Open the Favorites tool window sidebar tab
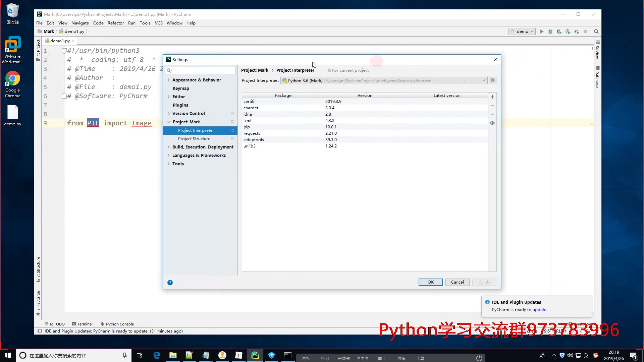644x362 pixels. [x=38, y=303]
